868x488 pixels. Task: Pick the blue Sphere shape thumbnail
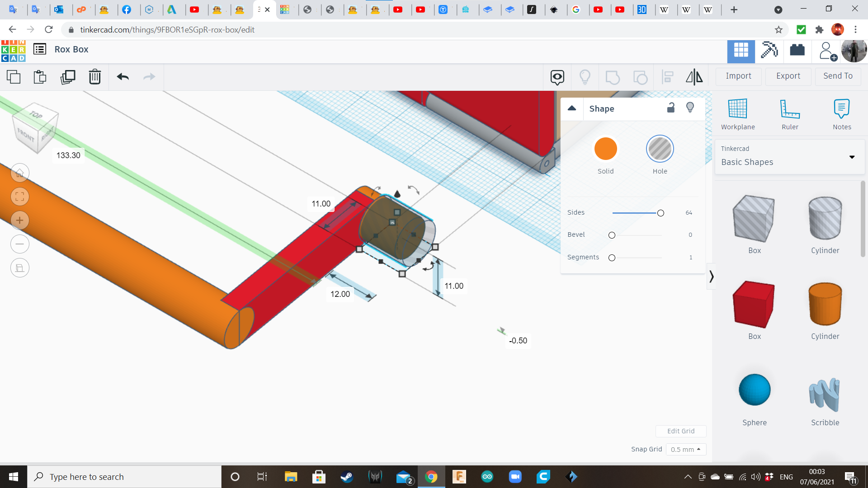pos(754,389)
